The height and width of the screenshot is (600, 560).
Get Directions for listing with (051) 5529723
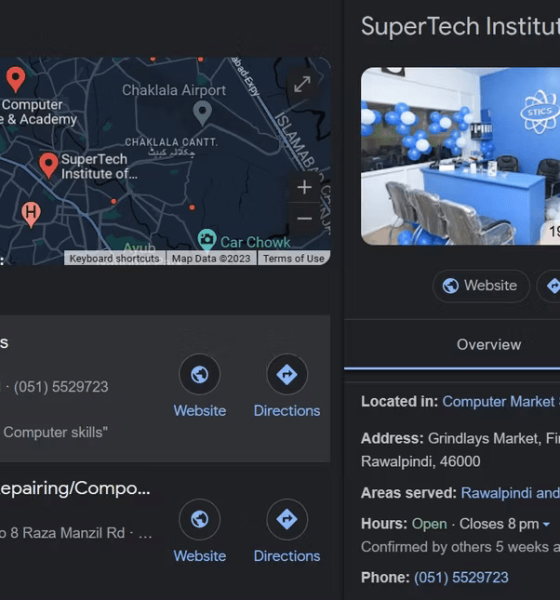(x=287, y=386)
